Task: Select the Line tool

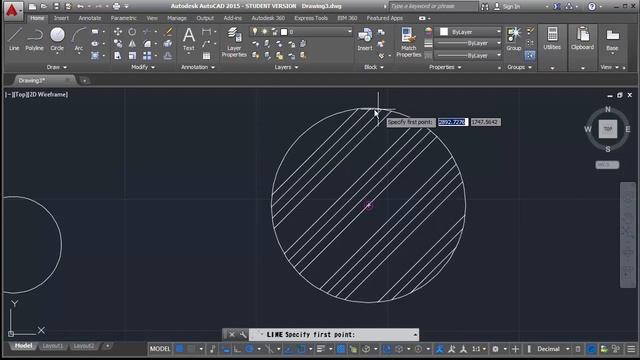Action: click(14, 39)
